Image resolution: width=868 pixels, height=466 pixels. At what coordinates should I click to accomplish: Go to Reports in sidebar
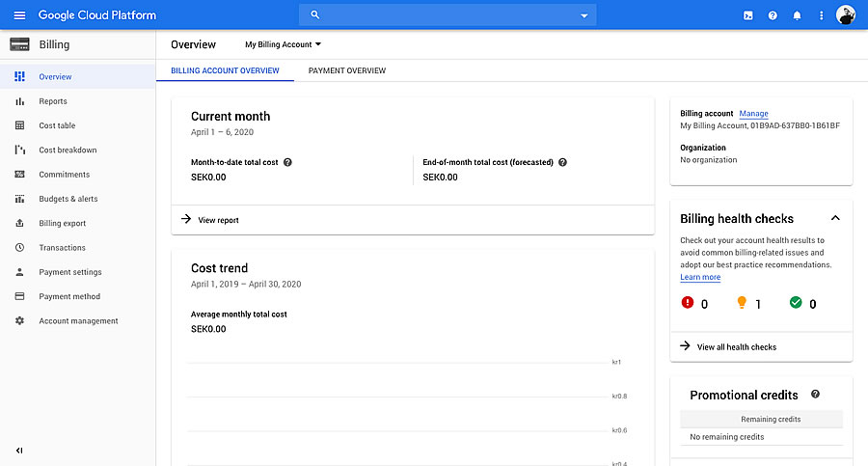[53, 101]
